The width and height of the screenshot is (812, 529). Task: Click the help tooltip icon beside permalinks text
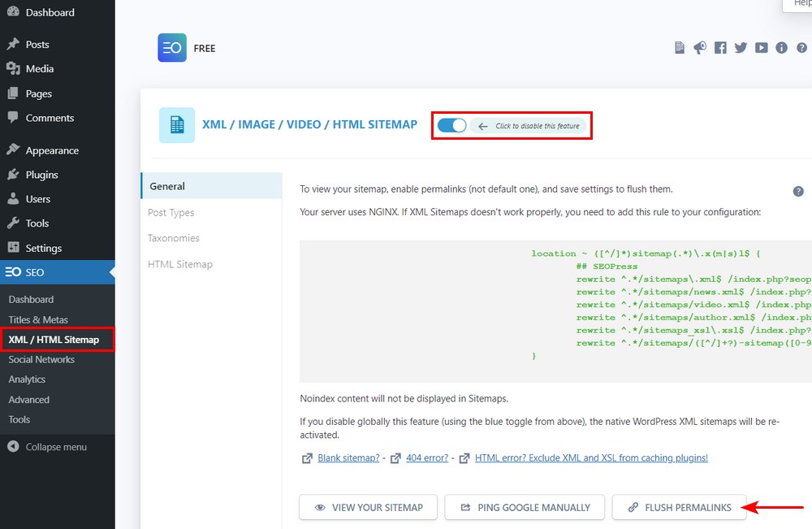click(x=798, y=191)
